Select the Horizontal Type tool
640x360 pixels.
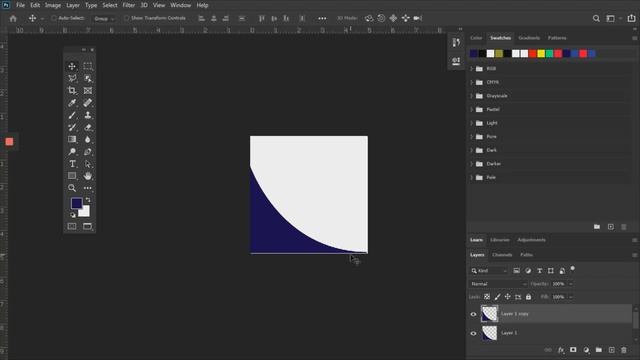point(72,164)
